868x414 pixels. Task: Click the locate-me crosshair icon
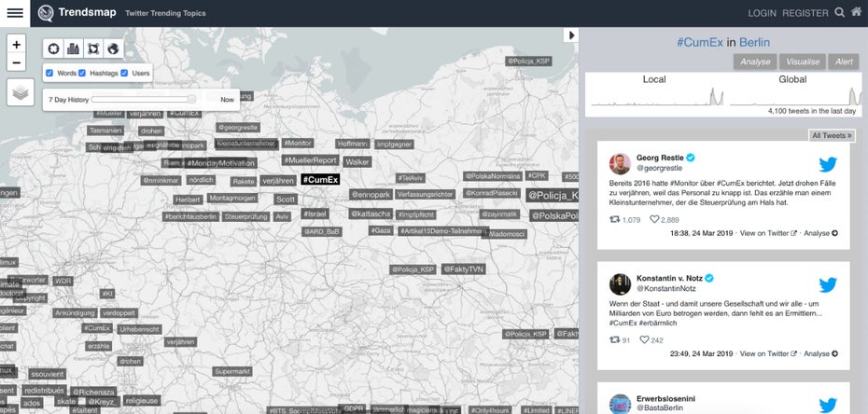click(53, 48)
